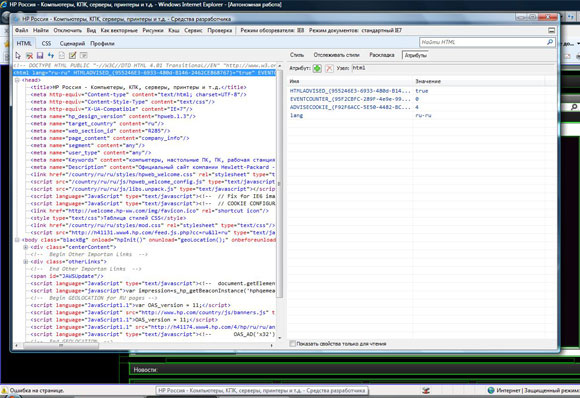
Task: Click the Найти HTML search field
Action: click(483, 42)
